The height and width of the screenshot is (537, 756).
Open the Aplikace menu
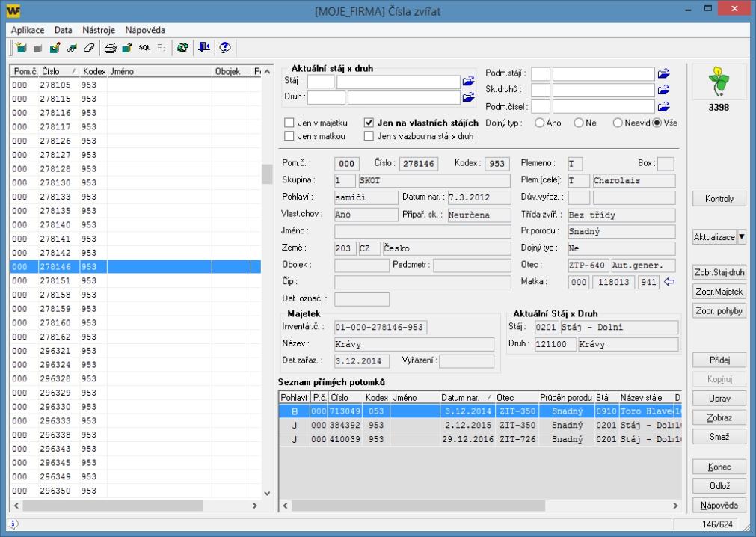tap(28, 30)
